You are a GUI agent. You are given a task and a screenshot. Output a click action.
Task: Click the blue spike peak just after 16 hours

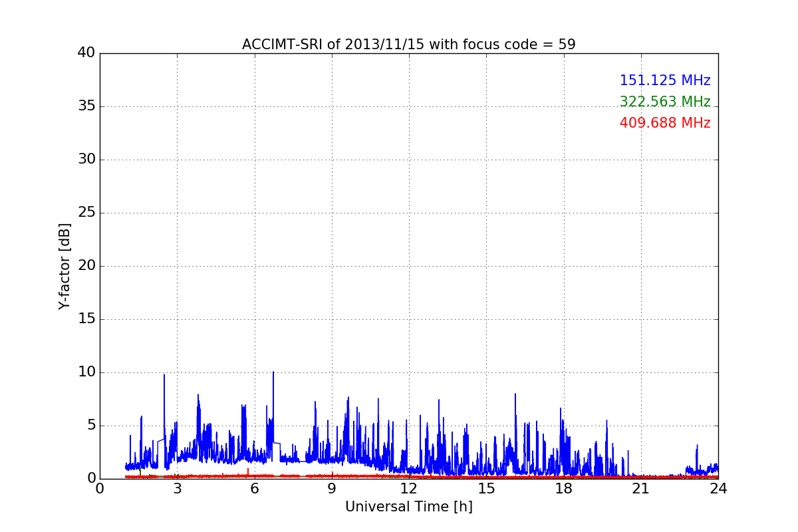(515, 394)
